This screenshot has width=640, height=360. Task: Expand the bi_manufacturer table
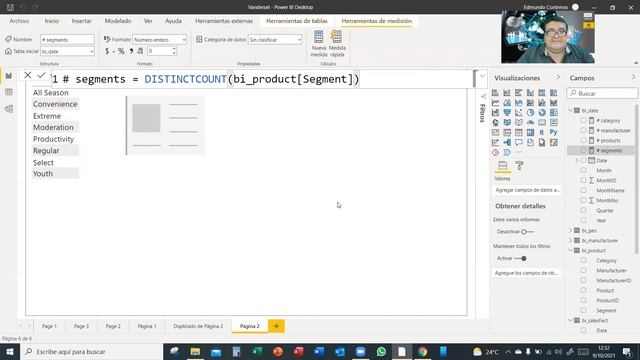pyautogui.click(x=571, y=240)
